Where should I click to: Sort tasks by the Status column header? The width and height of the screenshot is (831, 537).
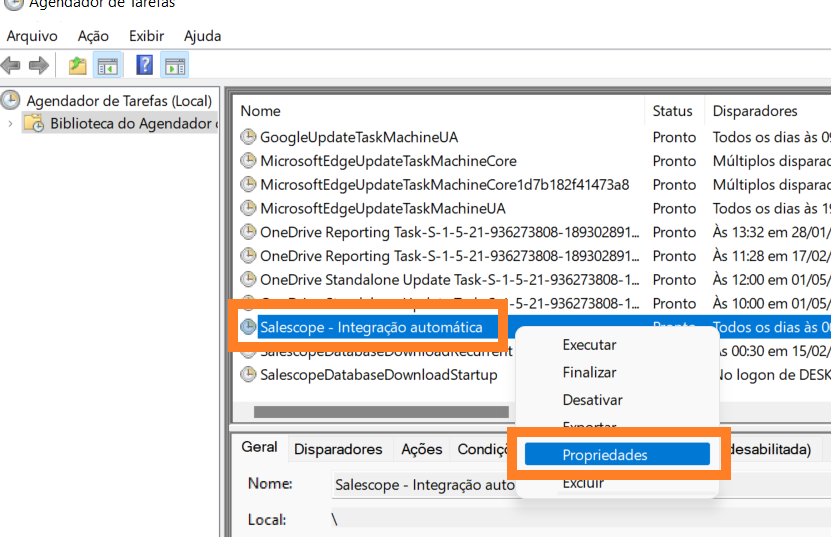(674, 111)
